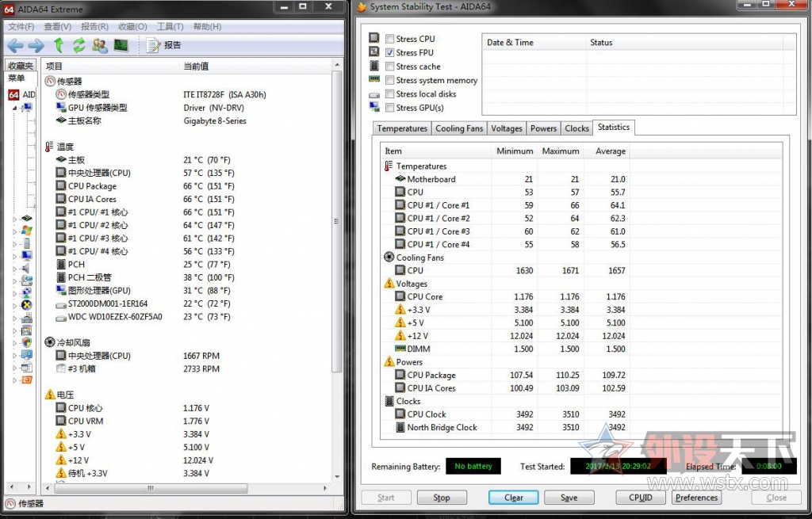812x519 pixels.
Task: Click the warning icon beside Powers
Action: 389,361
